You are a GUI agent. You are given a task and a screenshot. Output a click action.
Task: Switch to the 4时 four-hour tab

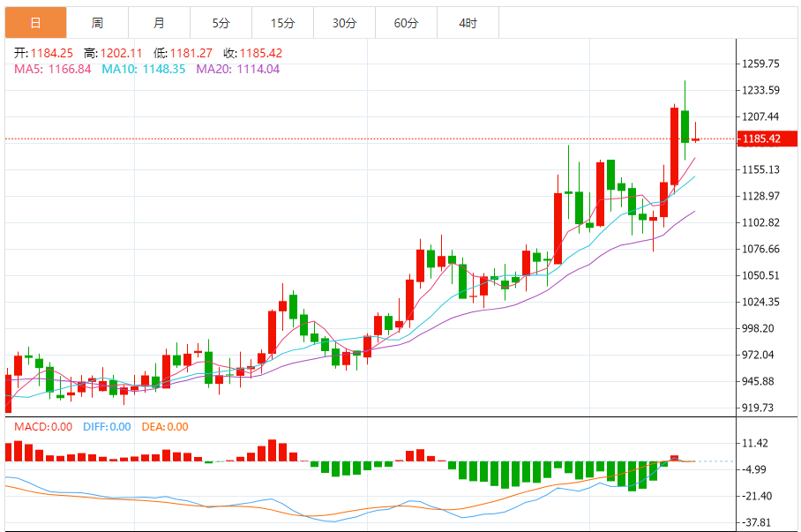click(468, 23)
